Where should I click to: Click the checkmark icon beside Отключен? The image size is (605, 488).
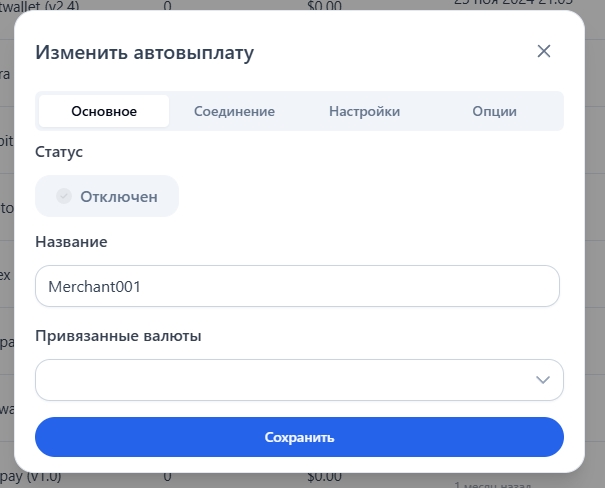click(x=64, y=197)
